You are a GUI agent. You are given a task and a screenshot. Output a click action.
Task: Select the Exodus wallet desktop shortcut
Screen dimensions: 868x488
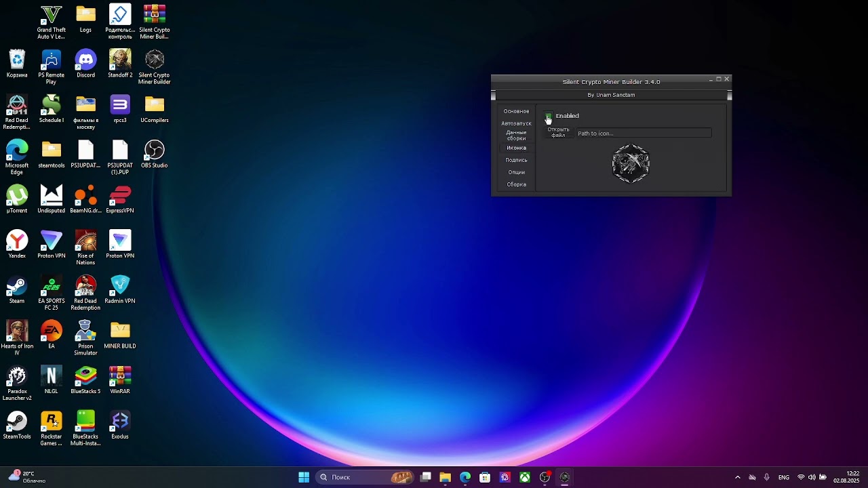tap(120, 426)
